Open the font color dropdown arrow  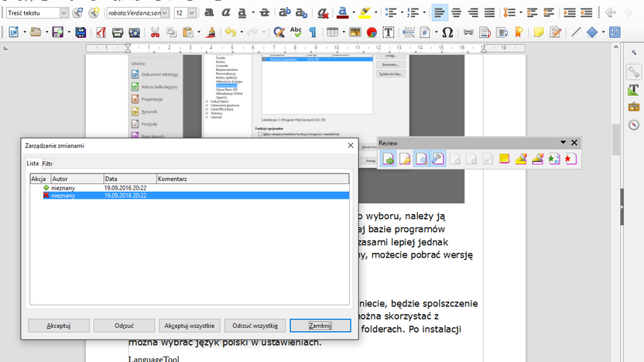[x=354, y=12]
